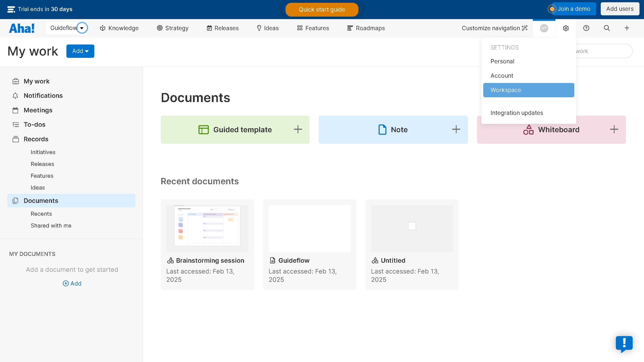Click the Add users button
Screen dimensions: 644x362
620,9
